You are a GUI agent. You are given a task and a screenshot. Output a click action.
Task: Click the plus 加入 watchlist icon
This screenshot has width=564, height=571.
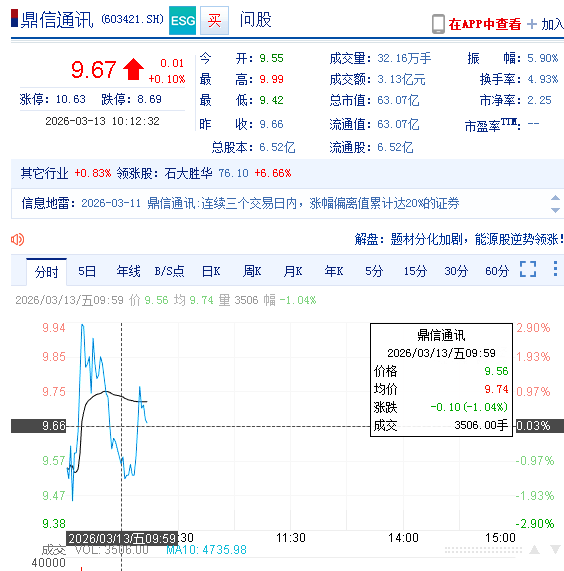click(x=532, y=24)
